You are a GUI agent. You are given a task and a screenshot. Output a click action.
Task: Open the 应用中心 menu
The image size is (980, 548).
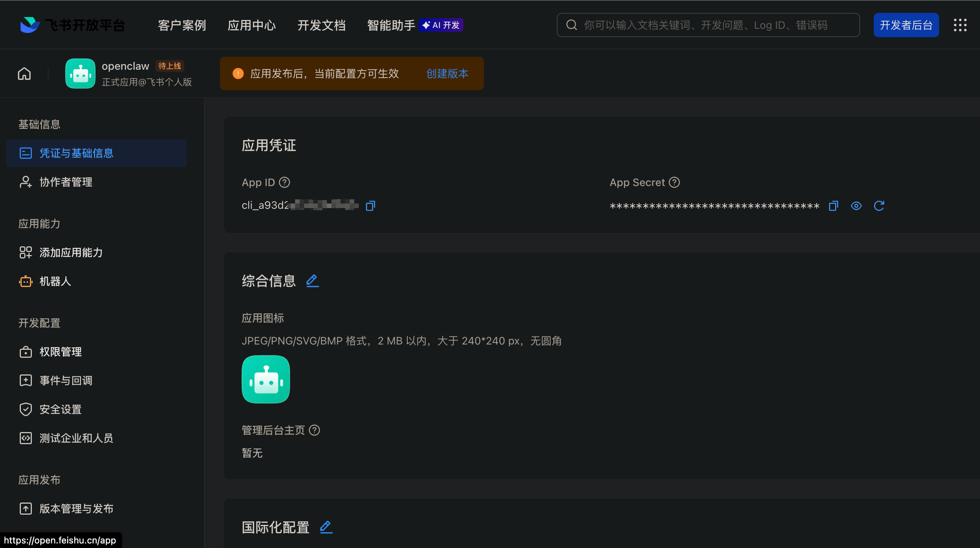coord(251,25)
